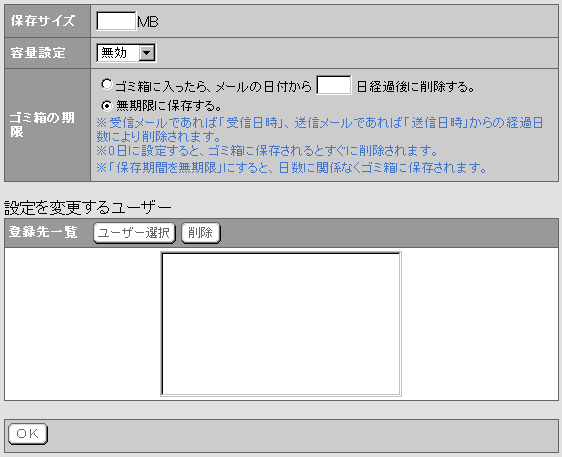This screenshot has height=457, width=562.
Task: Click the ゴミ箱の期限 row header cell
Action: [47, 125]
